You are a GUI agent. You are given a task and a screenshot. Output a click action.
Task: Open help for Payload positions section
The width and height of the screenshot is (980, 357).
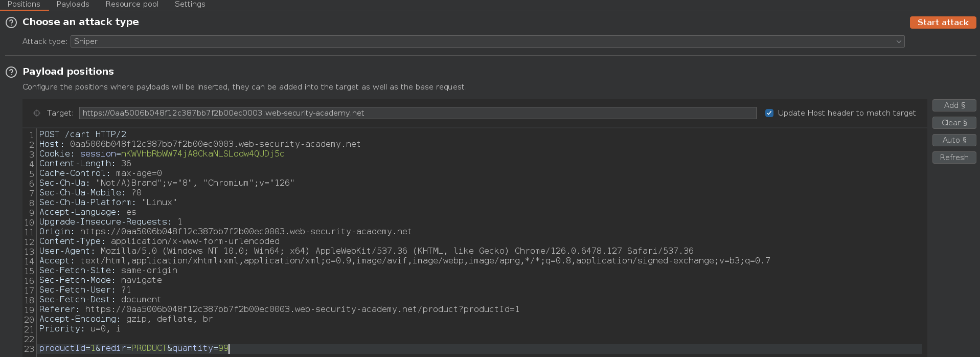point(11,72)
